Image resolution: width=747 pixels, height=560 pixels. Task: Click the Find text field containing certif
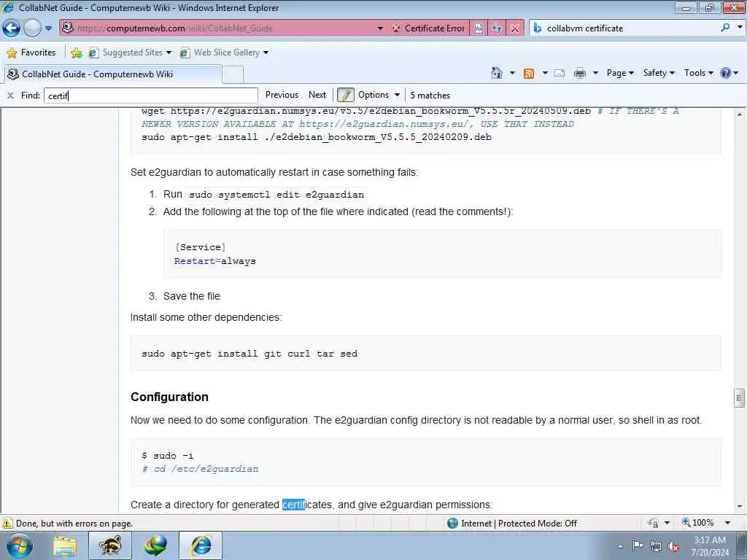(x=150, y=96)
